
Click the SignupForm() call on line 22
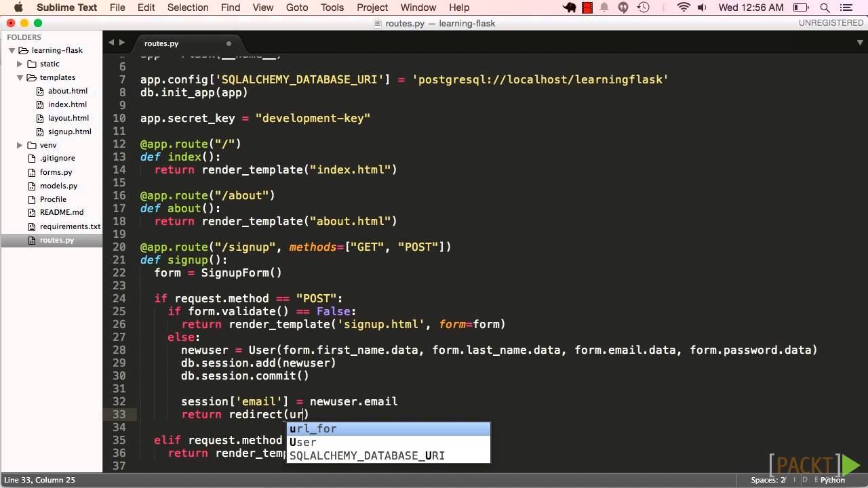coord(241,273)
